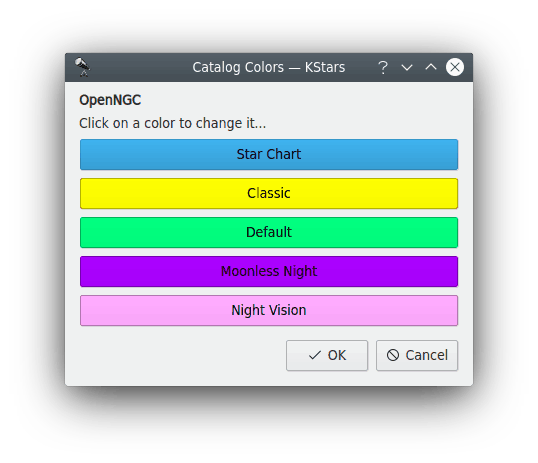Dismiss the dialog with the Cancel button
This screenshot has height=463, width=538.
tap(417, 356)
